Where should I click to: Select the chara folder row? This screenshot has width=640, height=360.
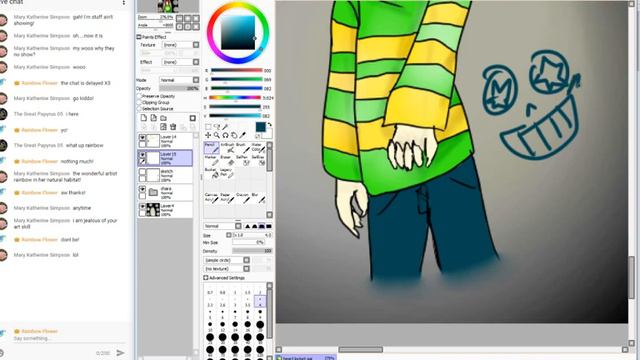click(165, 192)
